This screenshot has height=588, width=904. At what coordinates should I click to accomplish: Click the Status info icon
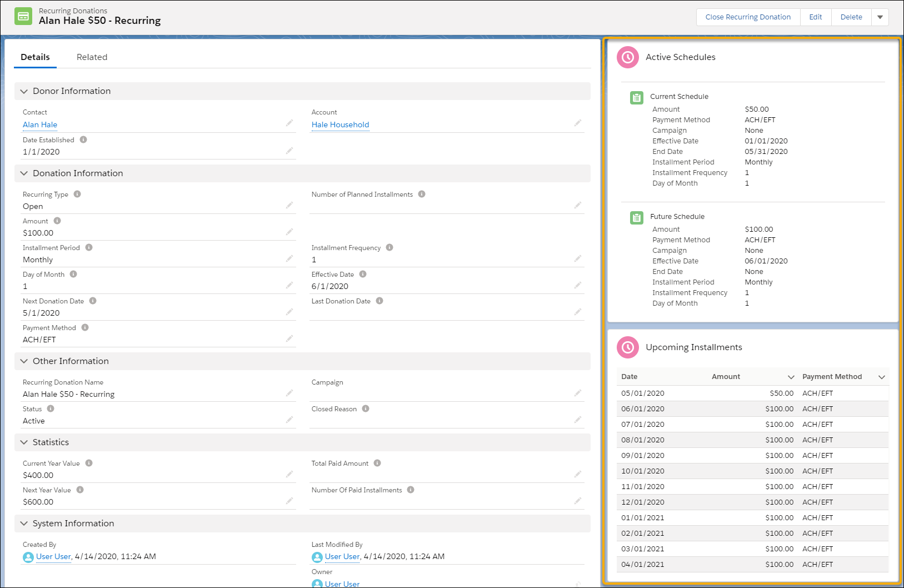[x=51, y=408]
